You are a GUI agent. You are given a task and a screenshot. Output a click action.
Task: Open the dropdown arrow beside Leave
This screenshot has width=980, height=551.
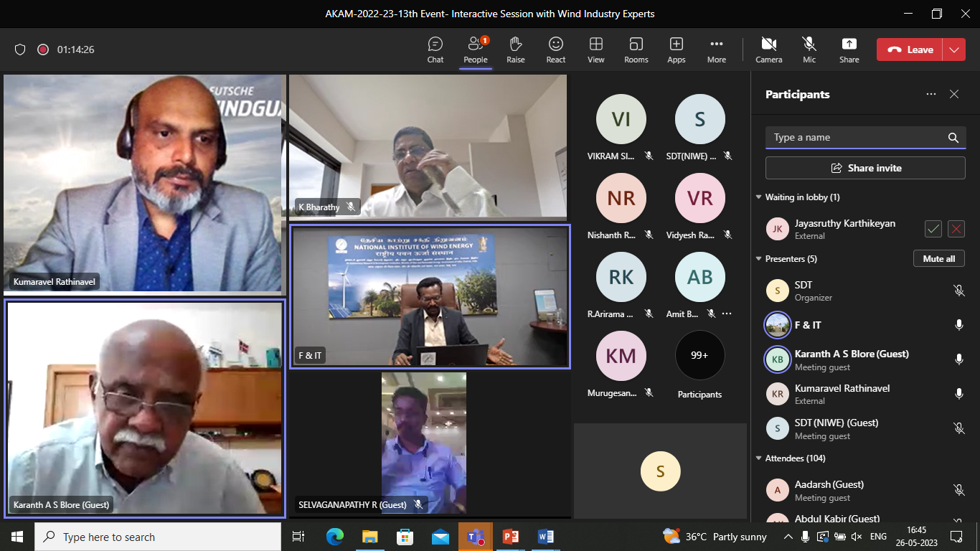pos(953,50)
